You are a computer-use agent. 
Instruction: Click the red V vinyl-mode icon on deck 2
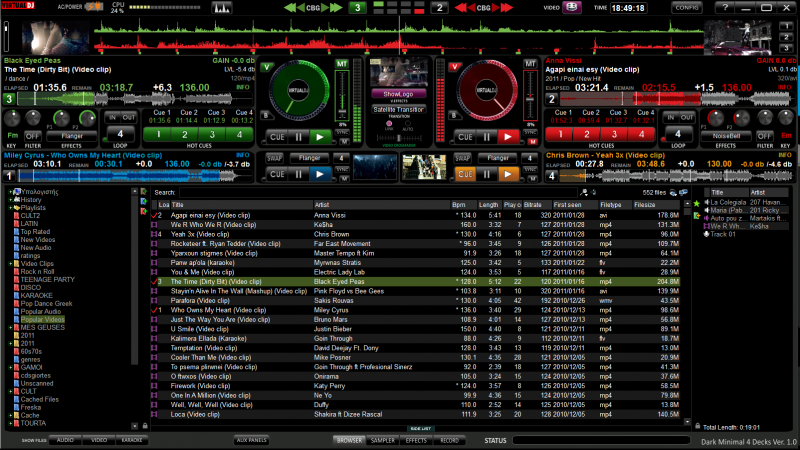(x=454, y=67)
